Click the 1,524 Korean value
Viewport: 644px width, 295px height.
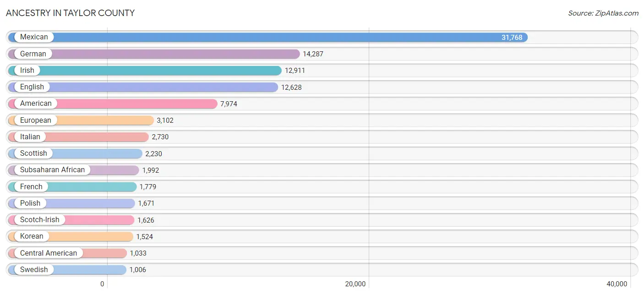click(x=145, y=237)
